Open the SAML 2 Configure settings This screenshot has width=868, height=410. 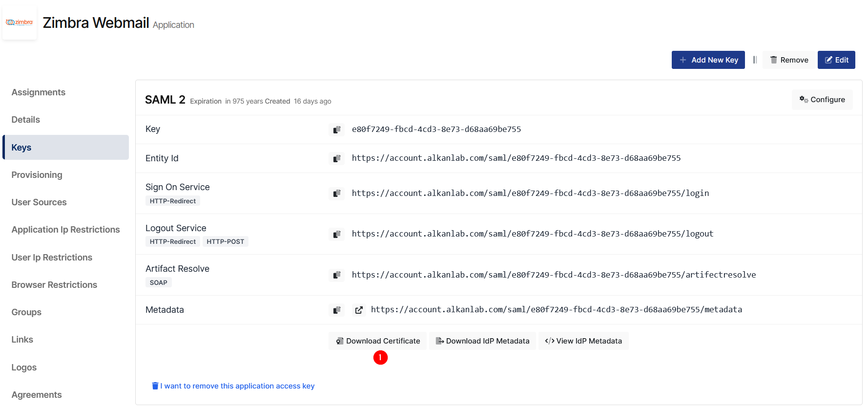822,100
